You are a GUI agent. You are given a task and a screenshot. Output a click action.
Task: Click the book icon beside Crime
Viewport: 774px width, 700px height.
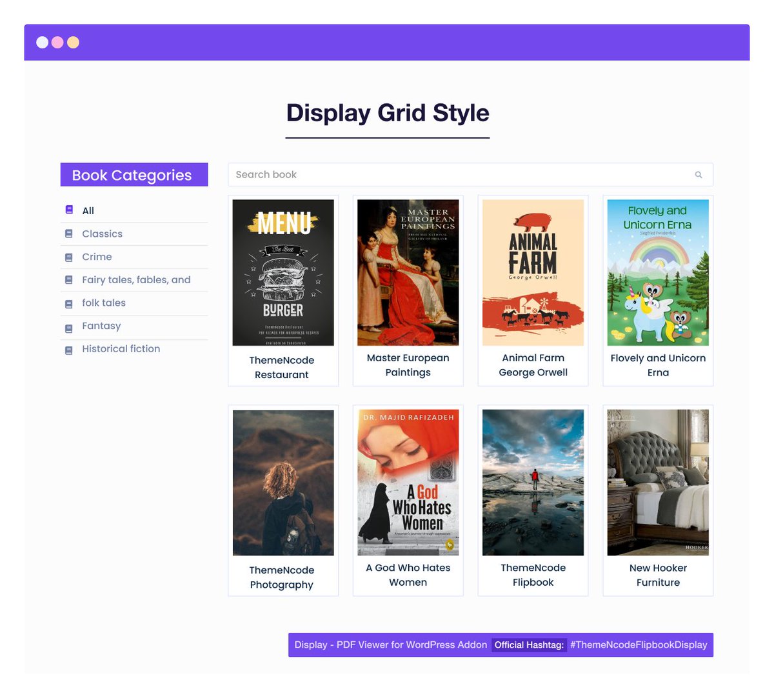69,257
